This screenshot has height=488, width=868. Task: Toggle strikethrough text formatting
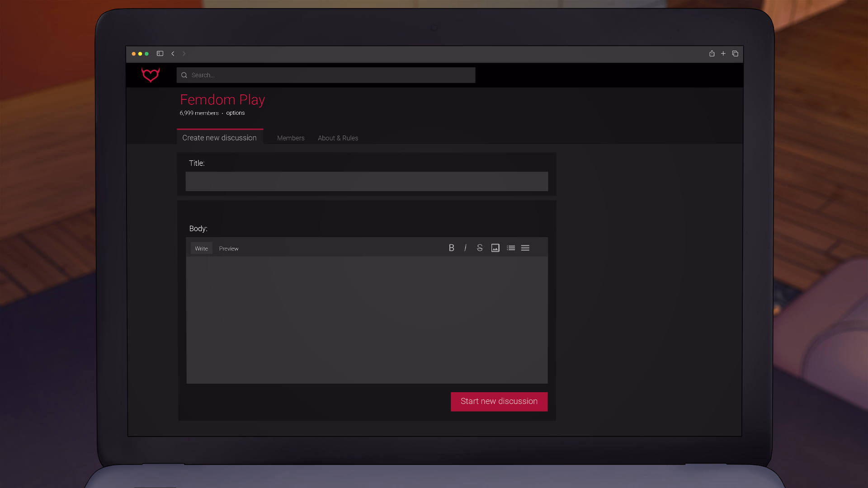pyautogui.click(x=480, y=248)
